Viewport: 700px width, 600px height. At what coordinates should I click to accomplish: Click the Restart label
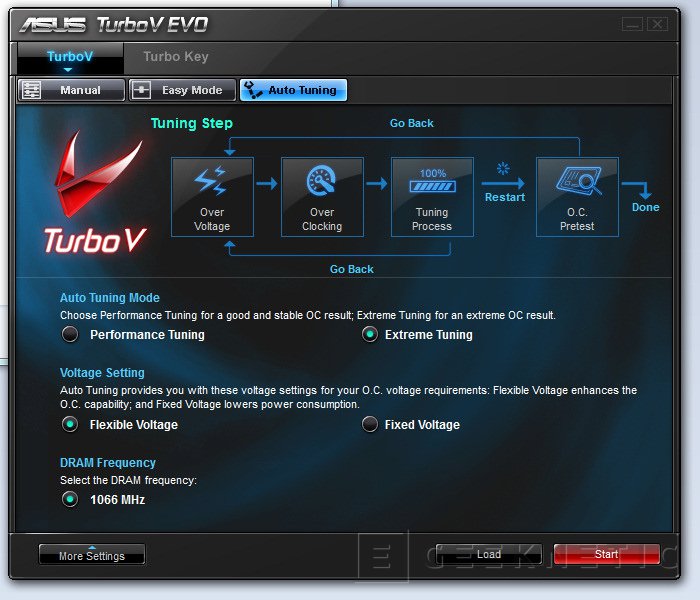505,197
